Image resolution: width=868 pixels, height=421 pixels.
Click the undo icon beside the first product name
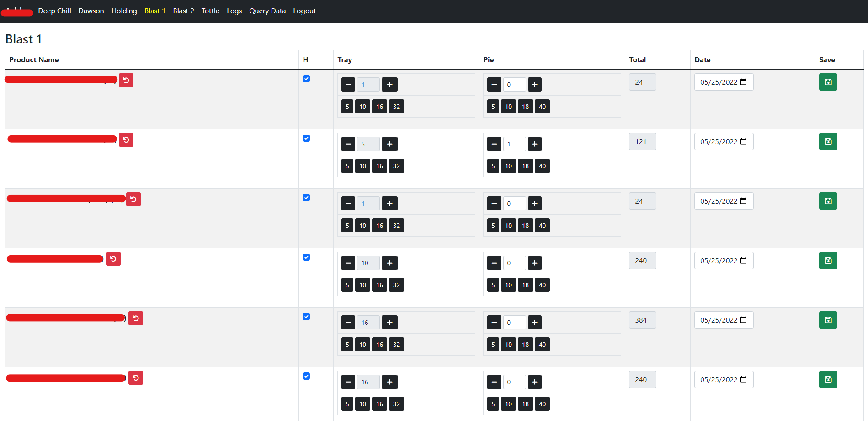pyautogui.click(x=126, y=80)
